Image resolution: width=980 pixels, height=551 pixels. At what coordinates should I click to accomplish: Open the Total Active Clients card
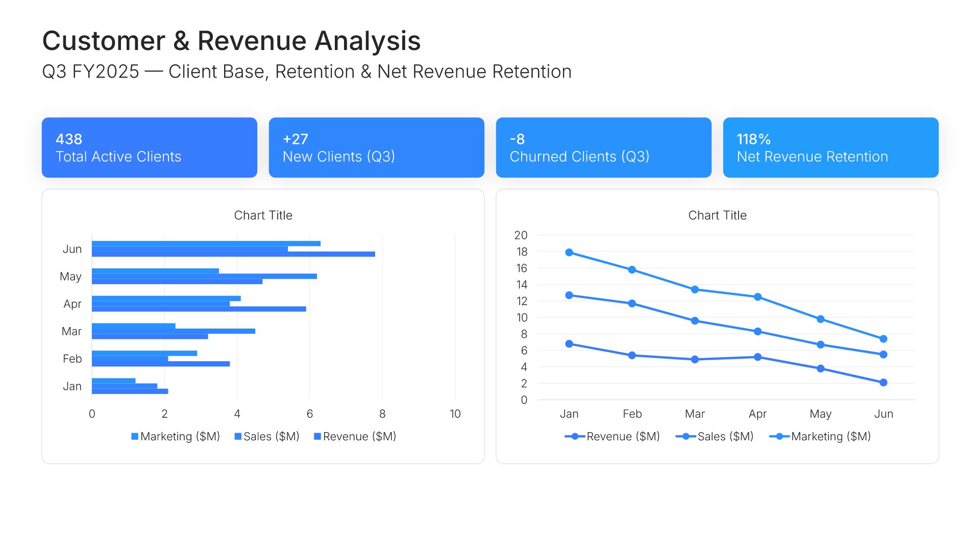pyautogui.click(x=150, y=147)
